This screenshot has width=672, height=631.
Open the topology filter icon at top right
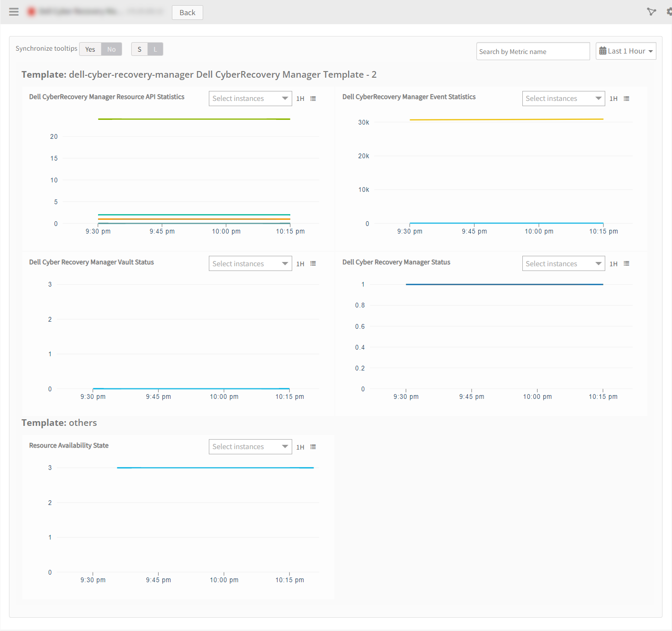click(x=652, y=12)
